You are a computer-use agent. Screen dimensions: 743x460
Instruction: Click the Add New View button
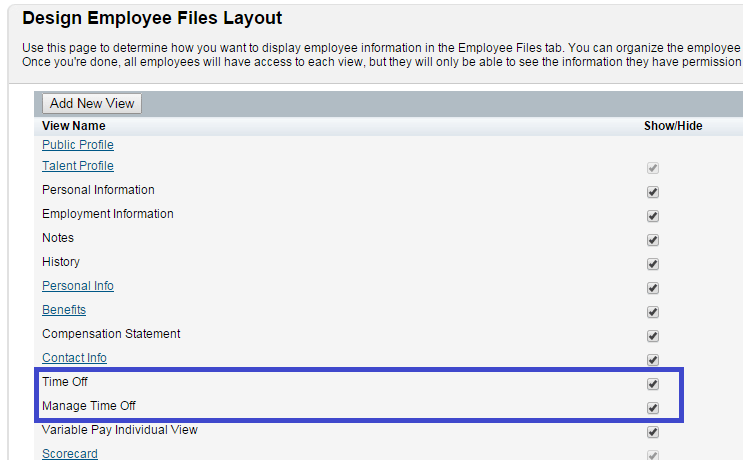[x=92, y=103]
